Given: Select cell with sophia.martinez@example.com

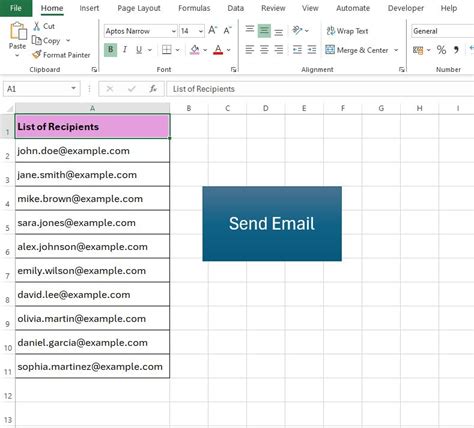Looking at the screenshot, I should coord(92,367).
